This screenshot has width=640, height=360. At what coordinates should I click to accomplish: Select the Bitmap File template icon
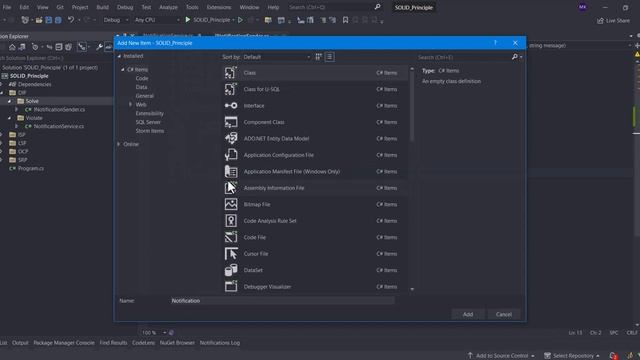point(231,204)
